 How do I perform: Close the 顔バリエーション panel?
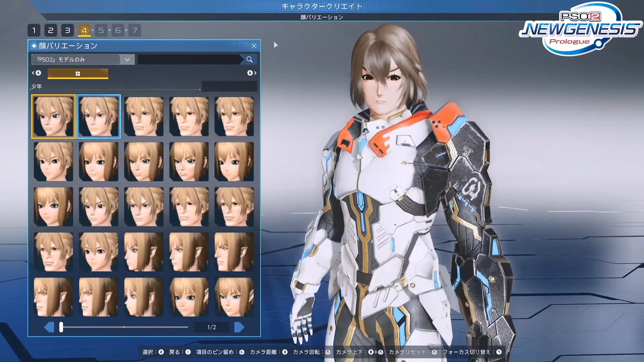tap(254, 46)
